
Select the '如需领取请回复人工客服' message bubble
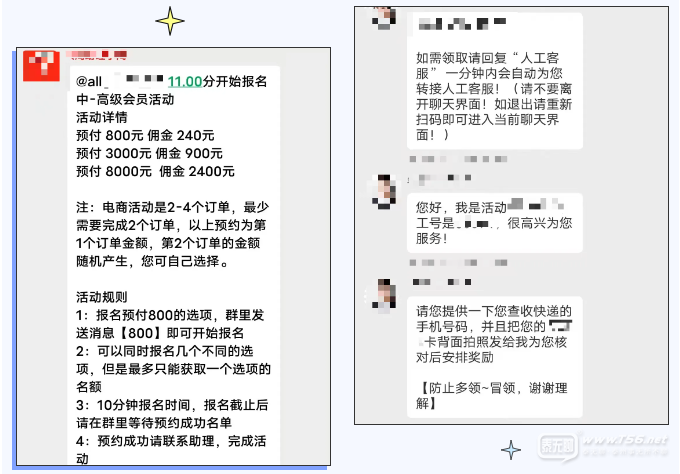pyautogui.click(x=495, y=81)
